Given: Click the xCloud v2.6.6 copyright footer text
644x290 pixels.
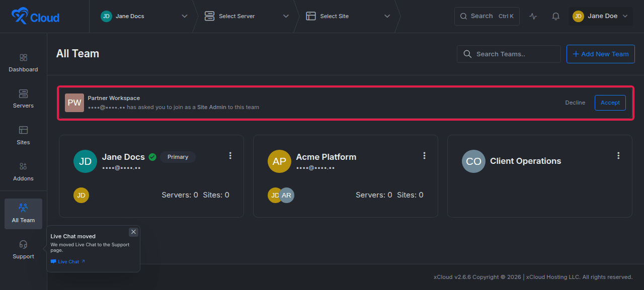Looking at the screenshot, I should pyautogui.click(x=533, y=277).
